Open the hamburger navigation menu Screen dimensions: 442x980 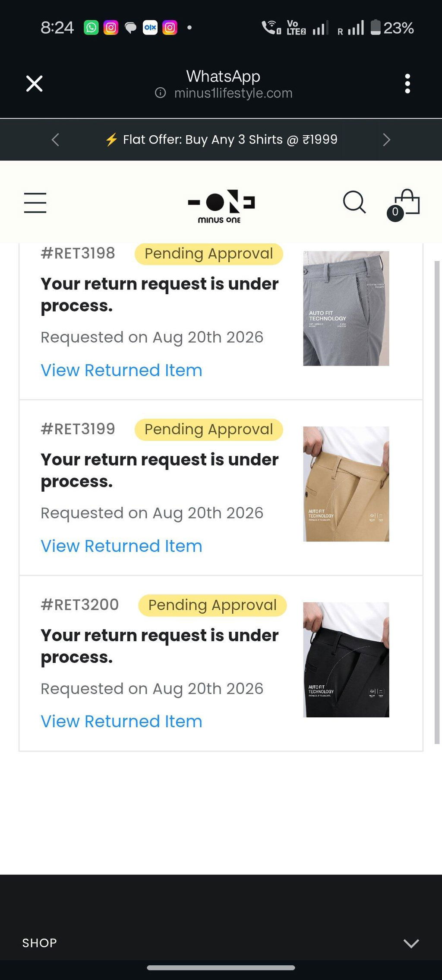tap(35, 203)
